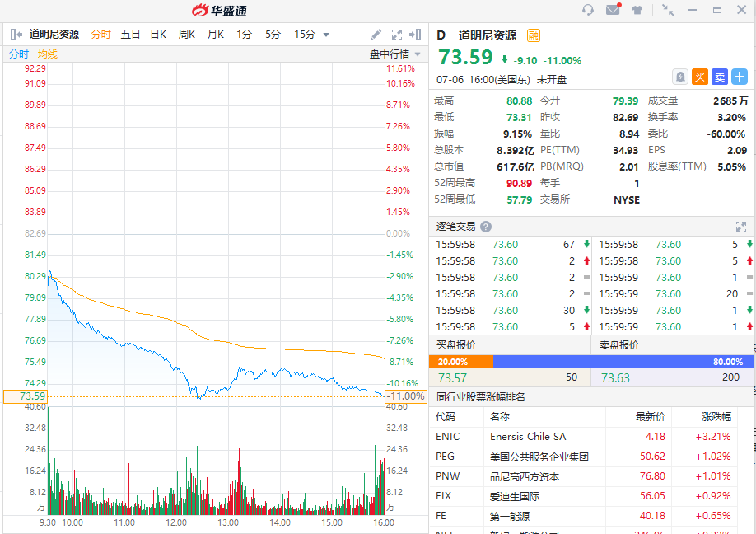The image size is (756, 534).
Task: Switch to 五日 chart tab
Action: (x=130, y=35)
